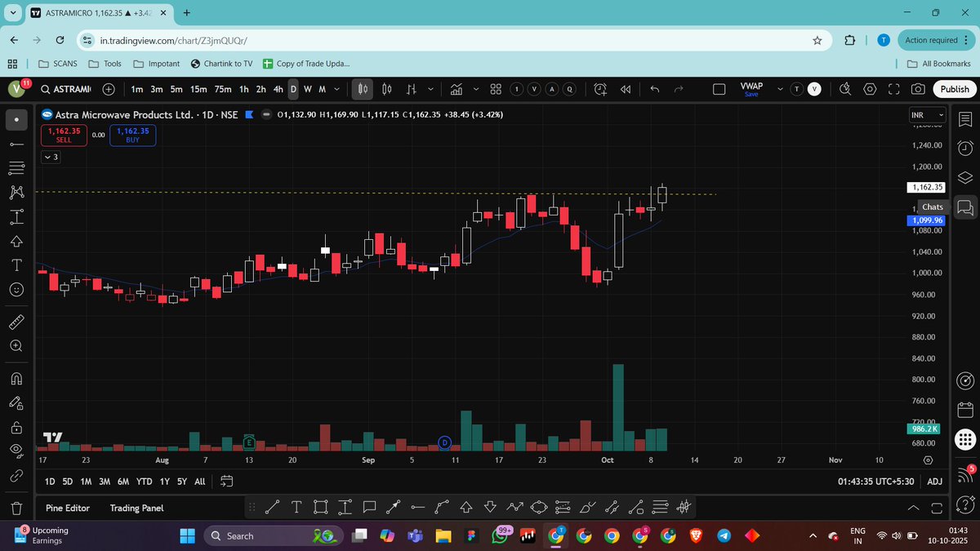Take a chart snapshot with the camera icon

[x=918, y=89]
